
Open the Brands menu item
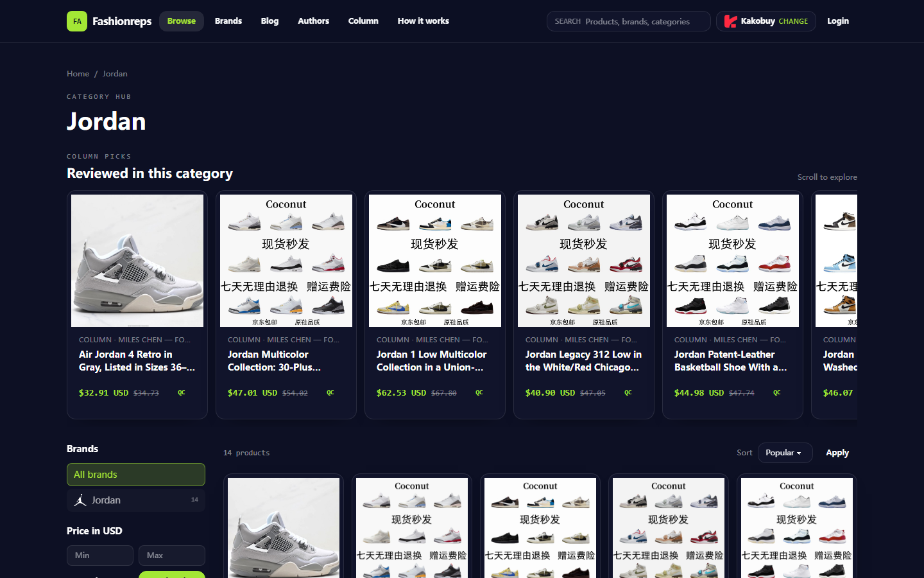tap(228, 21)
